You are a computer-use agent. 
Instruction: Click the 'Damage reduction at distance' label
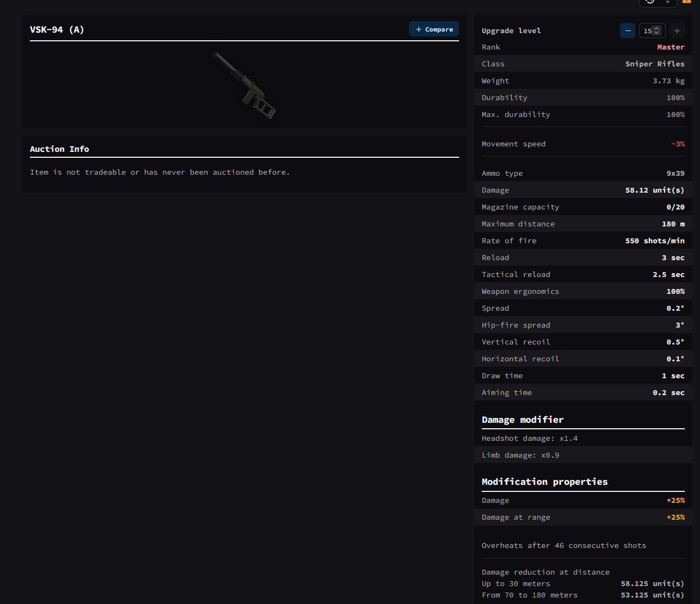coord(546,572)
